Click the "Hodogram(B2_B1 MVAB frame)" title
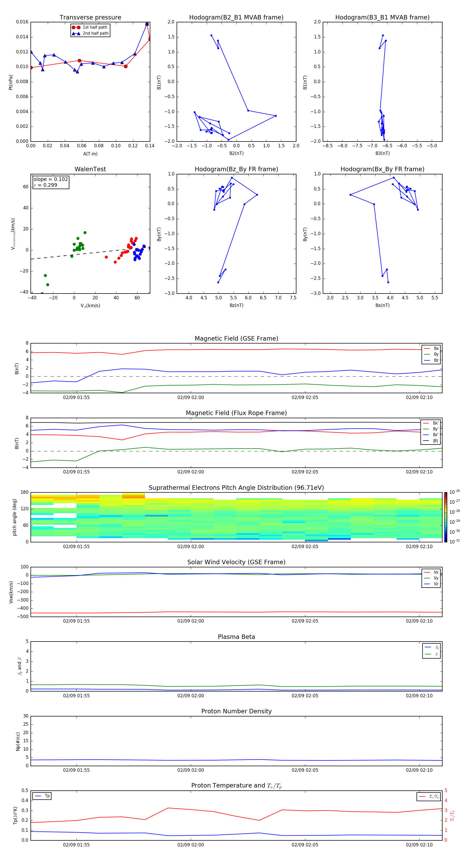 click(236, 18)
